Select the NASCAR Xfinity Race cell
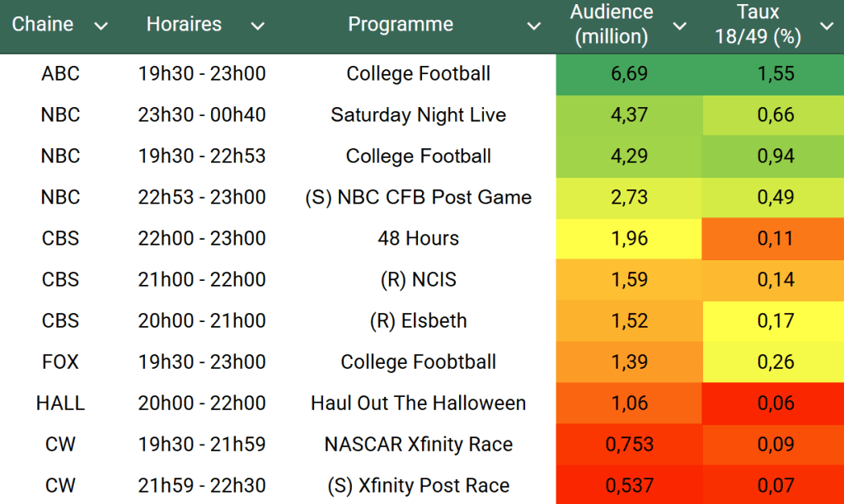 418,445
